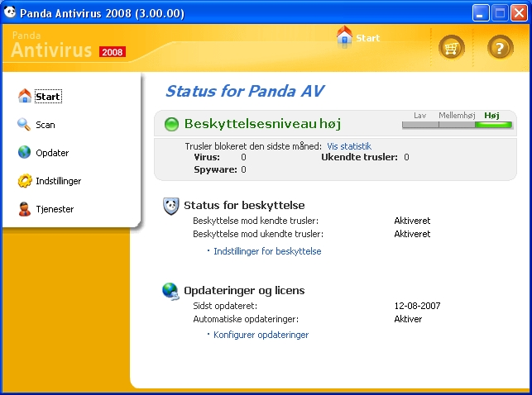Open help with the question mark icon
The image size is (532, 395).
click(x=500, y=48)
